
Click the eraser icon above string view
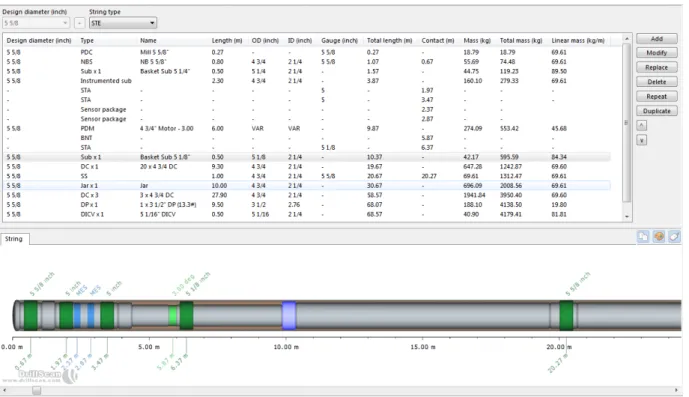674,237
